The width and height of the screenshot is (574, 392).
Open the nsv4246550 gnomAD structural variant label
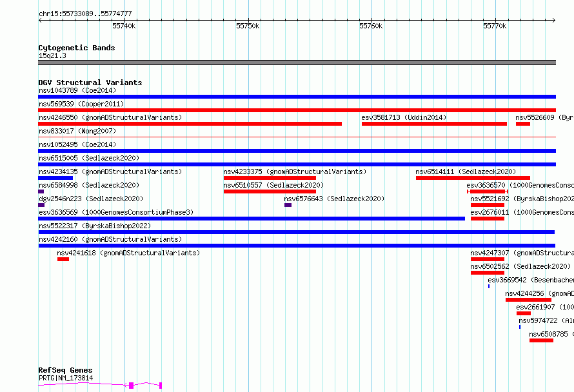tap(110, 117)
